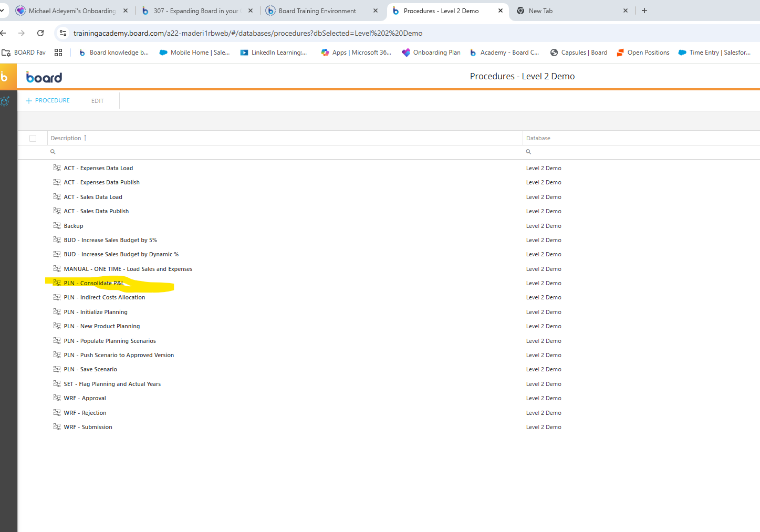Click the procedure icon beside ACT - Expenses Data Publish
Image resolution: width=760 pixels, height=532 pixels.
(x=57, y=182)
